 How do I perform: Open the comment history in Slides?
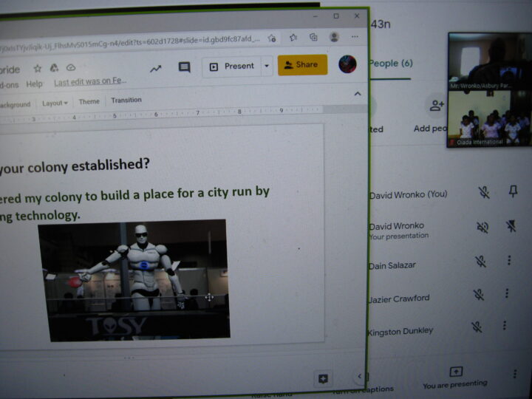click(184, 67)
